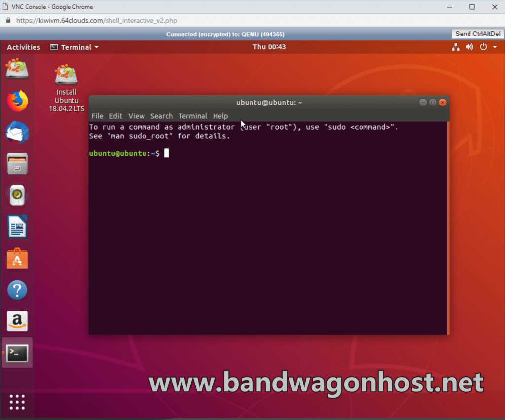
Task: Expand the system menu arrow in top bar
Action: click(x=495, y=47)
